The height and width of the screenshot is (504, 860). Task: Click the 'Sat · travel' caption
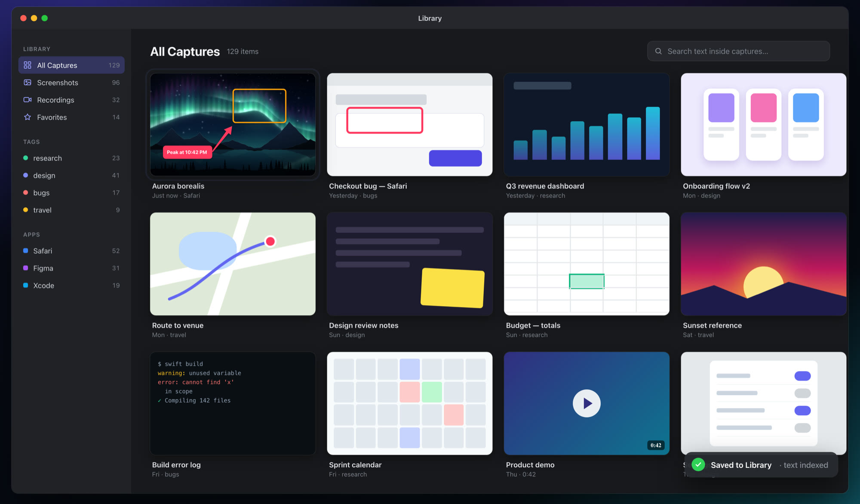[x=698, y=335]
